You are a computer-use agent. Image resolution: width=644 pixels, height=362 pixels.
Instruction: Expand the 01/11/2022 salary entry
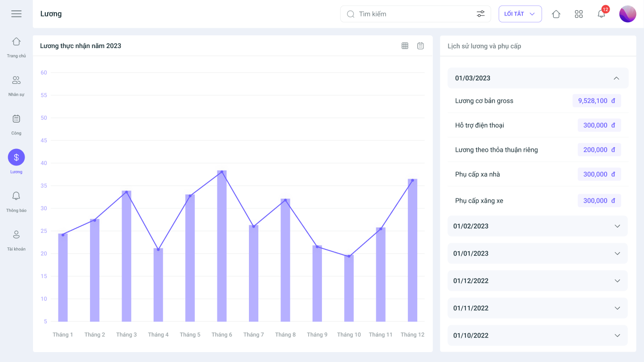(x=538, y=308)
